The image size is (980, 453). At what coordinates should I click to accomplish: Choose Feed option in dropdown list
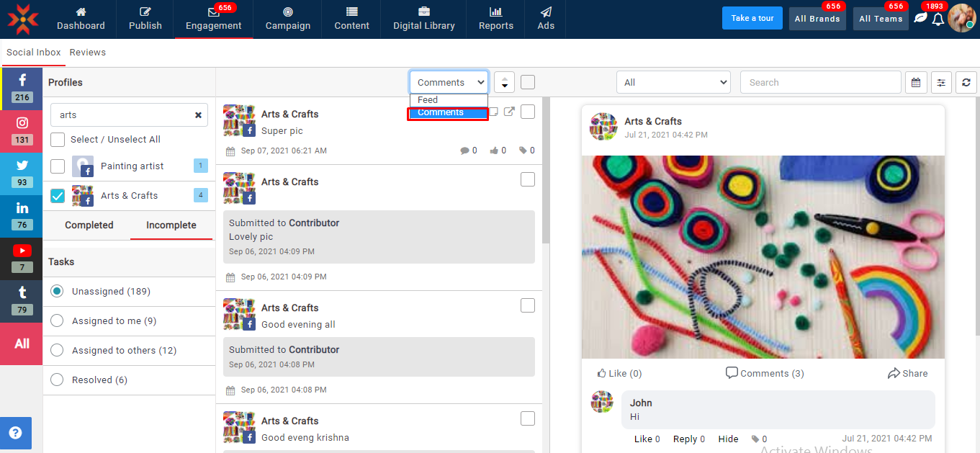[428, 100]
